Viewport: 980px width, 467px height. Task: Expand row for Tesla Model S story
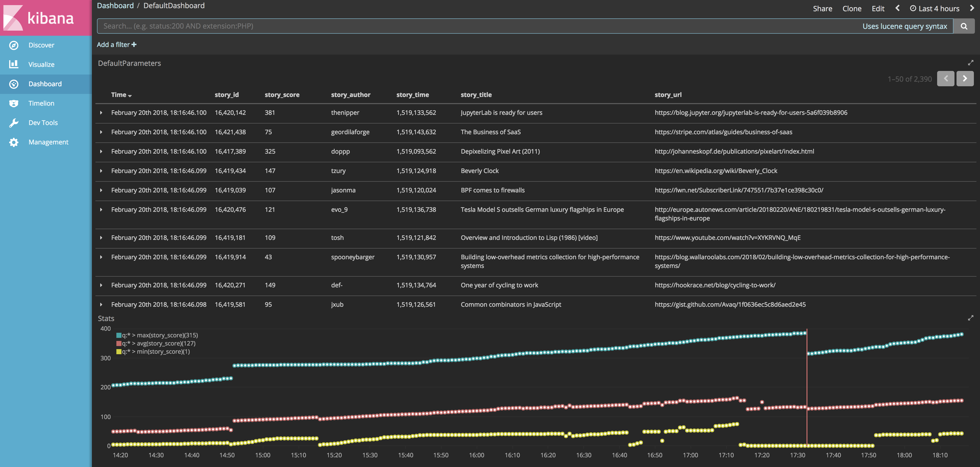[101, 210]
